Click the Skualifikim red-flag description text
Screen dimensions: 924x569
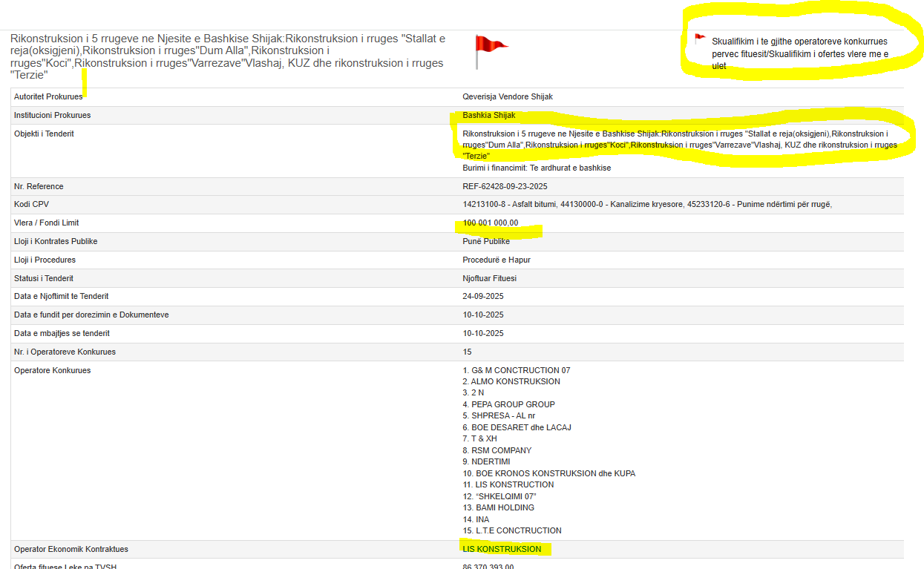point(799,53)
